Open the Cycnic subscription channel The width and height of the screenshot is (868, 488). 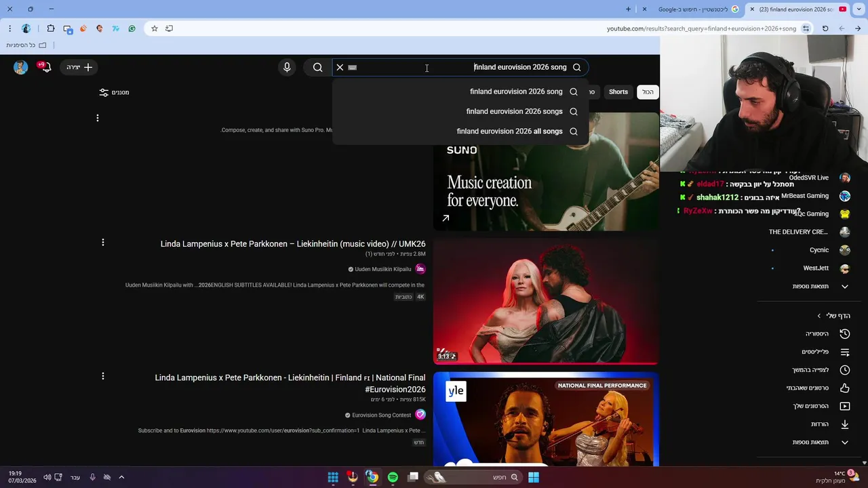click(x=810, y=250)
